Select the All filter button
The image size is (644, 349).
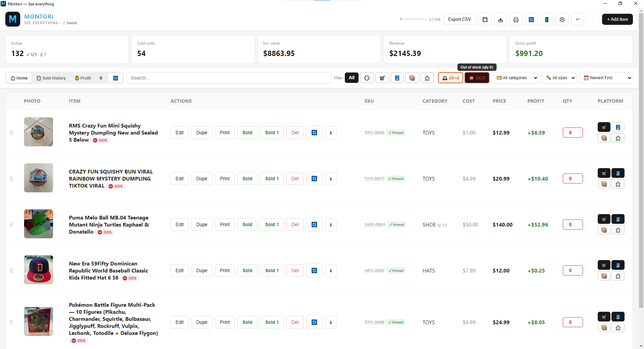coord(352,78)
